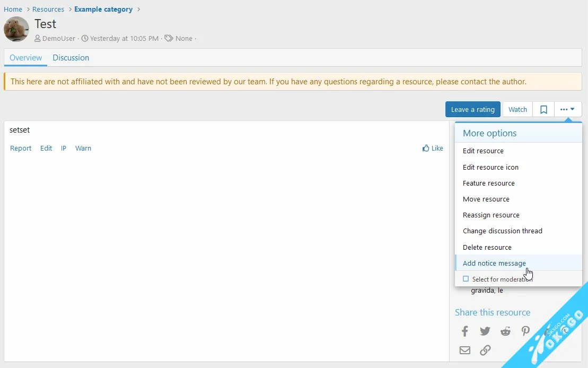Switch to the Discussion tab
This screenshot has width=588, height=368.
tap(71, 58)
